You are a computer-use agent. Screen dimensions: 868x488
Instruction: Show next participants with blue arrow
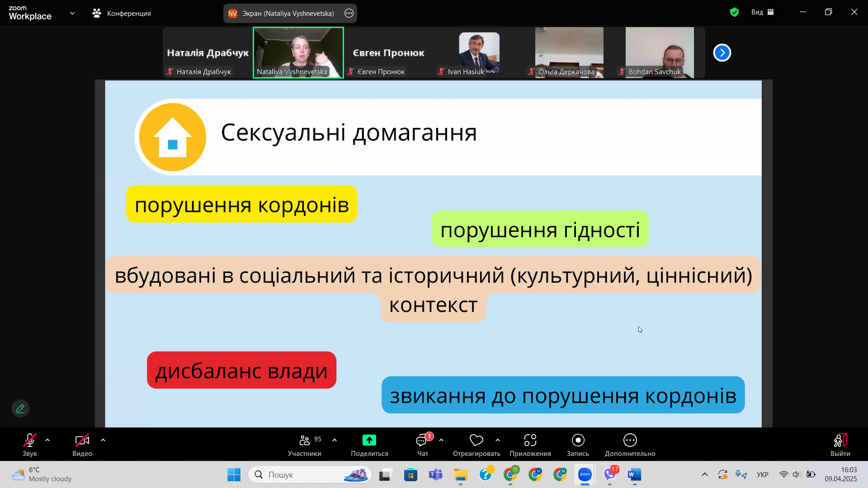click(722, 52)
